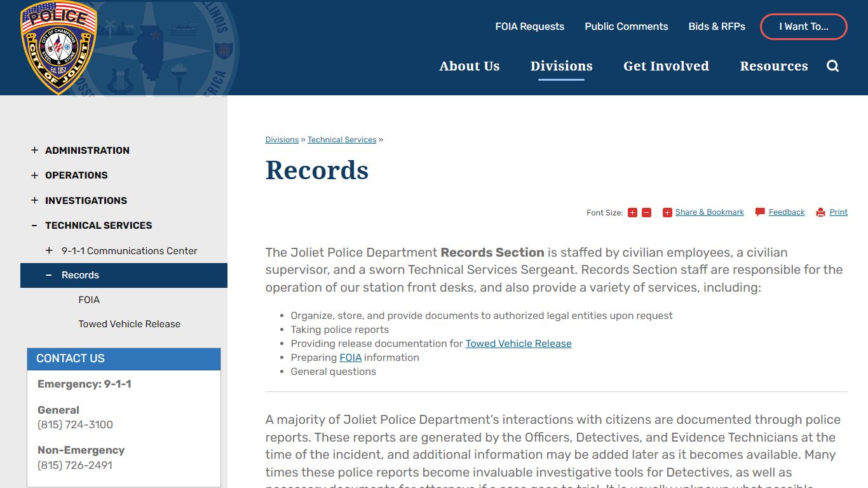This screenshot has width=868, height=488.
Task: Expand the Investigations section
Action: (x=34, y=201)
